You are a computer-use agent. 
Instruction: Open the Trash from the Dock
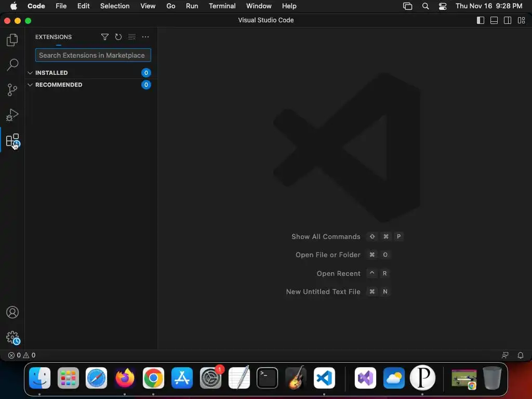click(492, 378)
